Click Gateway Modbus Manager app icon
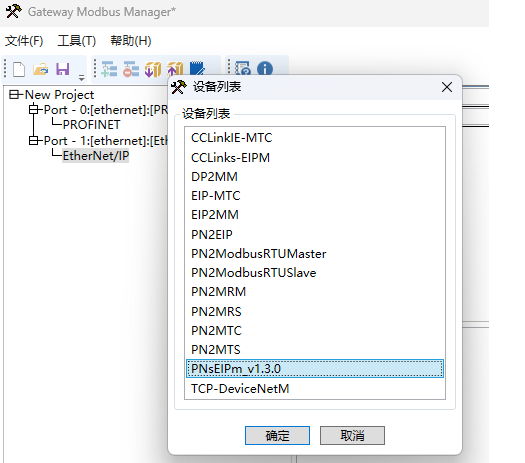The image size is (525, 463). tap(13, 11)
